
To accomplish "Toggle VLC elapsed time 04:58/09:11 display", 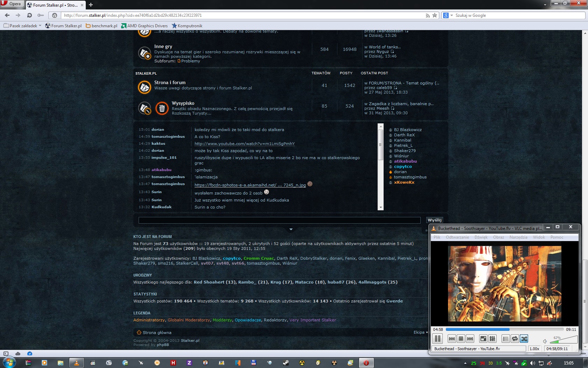I will [557, 349].
